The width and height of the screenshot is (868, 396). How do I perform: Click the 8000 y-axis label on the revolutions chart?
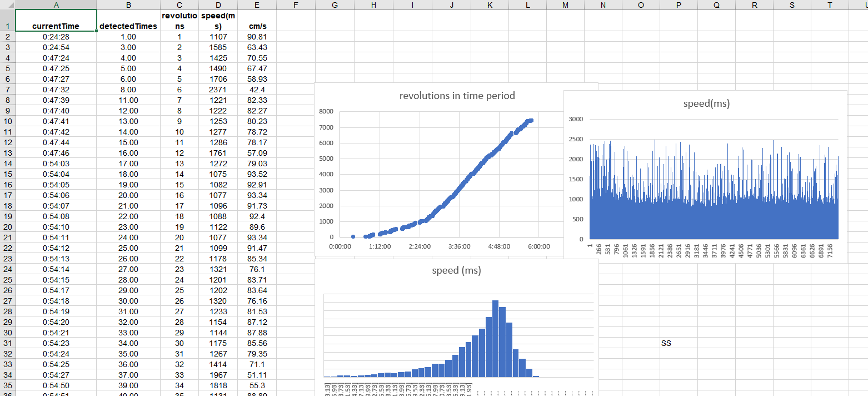(x=326, y=111)
